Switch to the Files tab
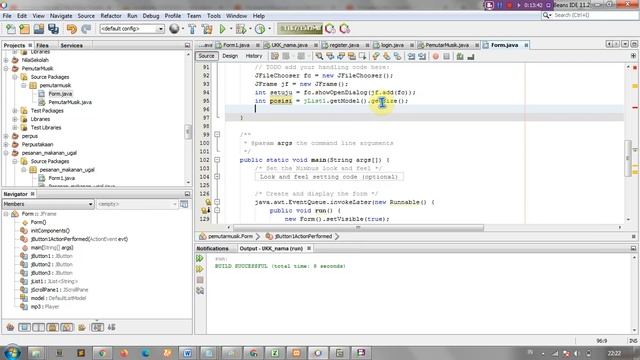This screenshot has height=360, width=640. (42, 45)
